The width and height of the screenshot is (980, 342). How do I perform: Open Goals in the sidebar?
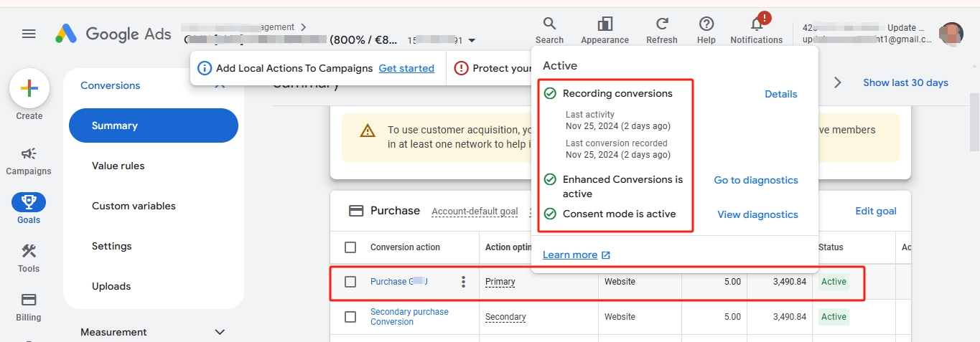coord(29,209)
